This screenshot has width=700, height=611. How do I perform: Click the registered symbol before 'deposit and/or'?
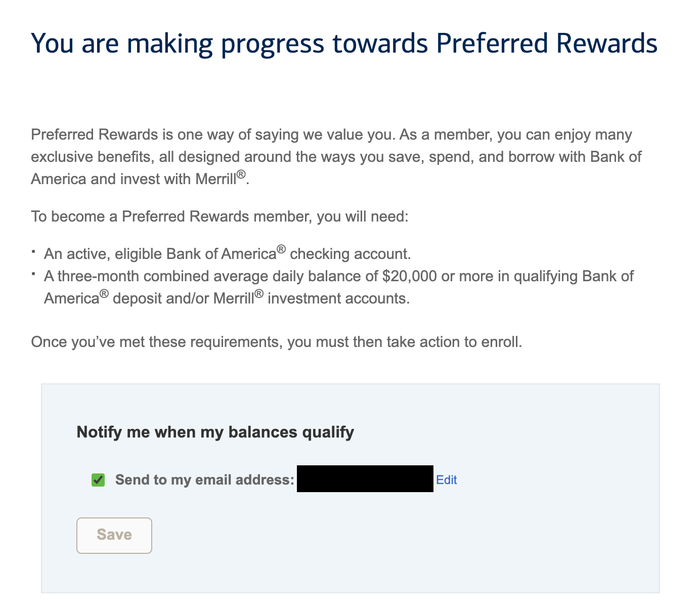point(104,294)
